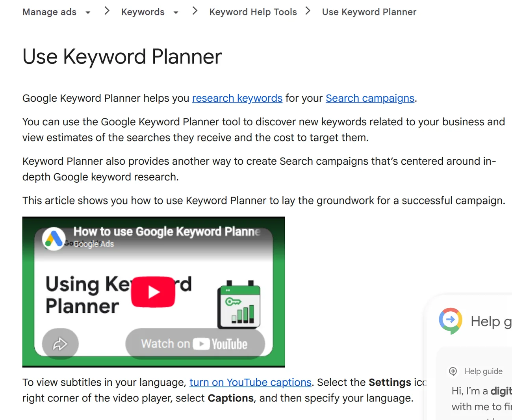Play the Keyword Planner YouTube video
This screenshot has height=420, width=512.
pos(153,292)
